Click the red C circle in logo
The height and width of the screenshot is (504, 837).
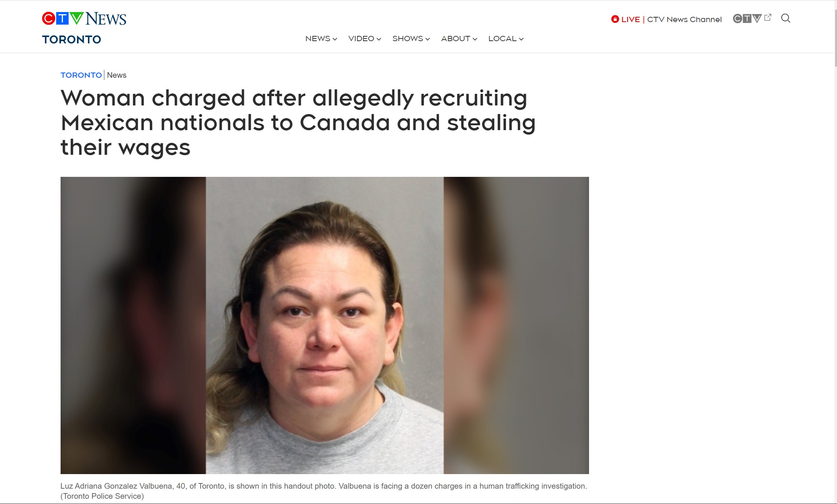click(49, 18)
